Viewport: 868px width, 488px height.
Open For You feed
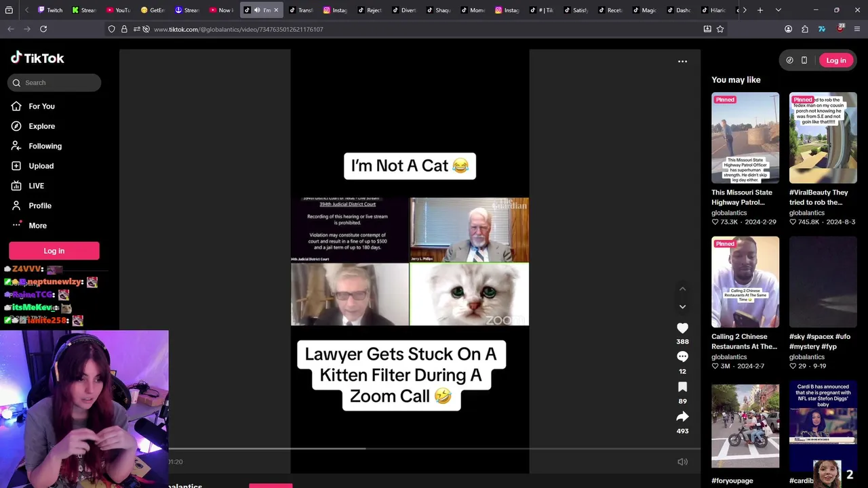pos(41,106)
